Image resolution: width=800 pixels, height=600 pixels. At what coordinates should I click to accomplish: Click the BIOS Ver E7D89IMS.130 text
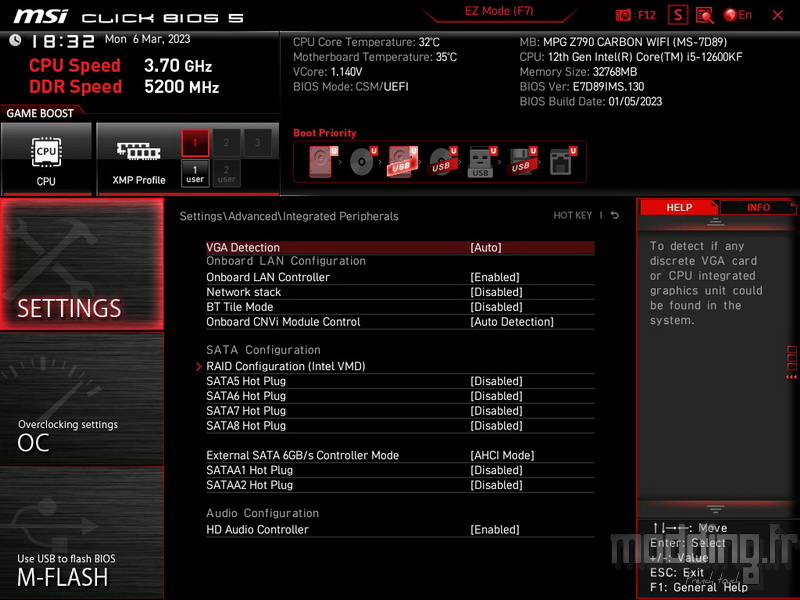point(582,87)
